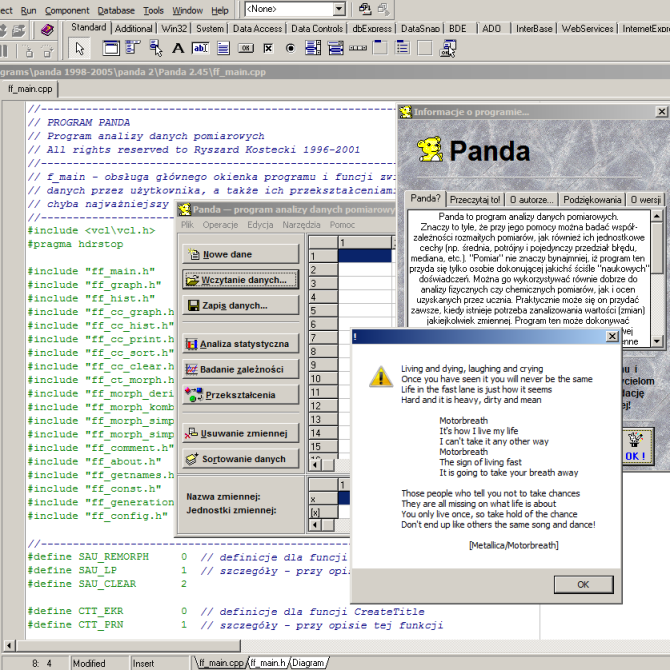This screenshot has height=670, width=670.
Task: Switch to the Data Access palette tab
Action: (x=257, y=29)
